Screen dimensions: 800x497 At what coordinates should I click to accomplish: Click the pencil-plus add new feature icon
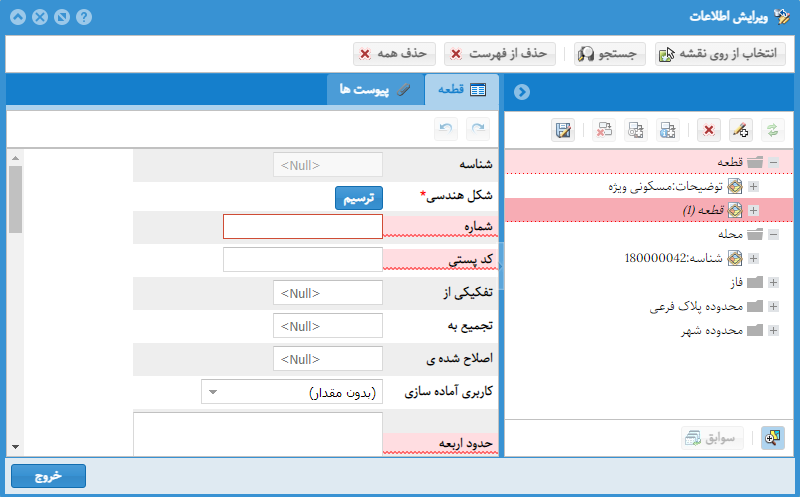(x=740, y=130)
